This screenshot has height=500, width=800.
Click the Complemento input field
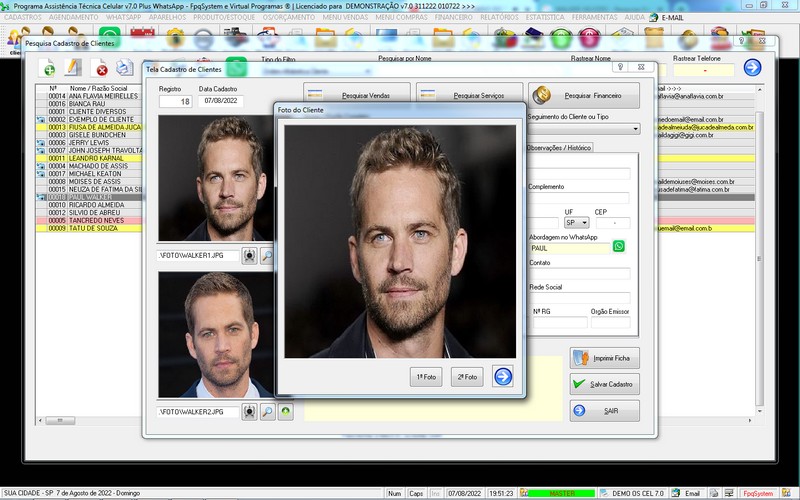579,197
